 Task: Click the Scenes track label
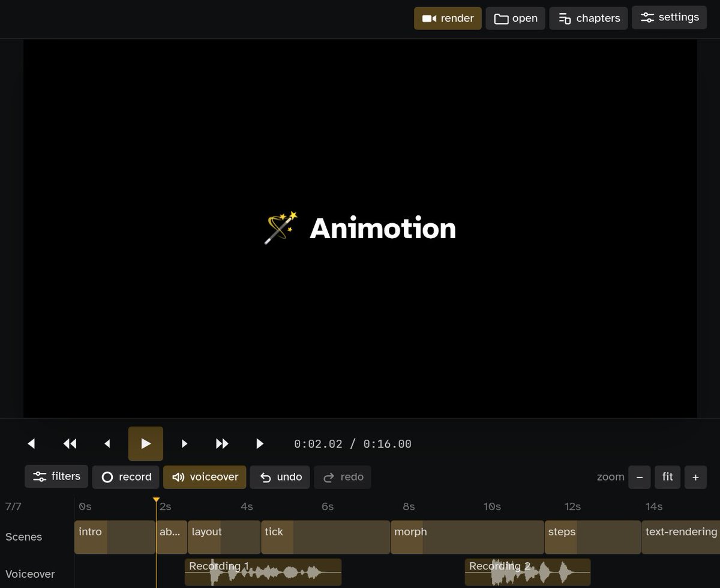point(23,537)
